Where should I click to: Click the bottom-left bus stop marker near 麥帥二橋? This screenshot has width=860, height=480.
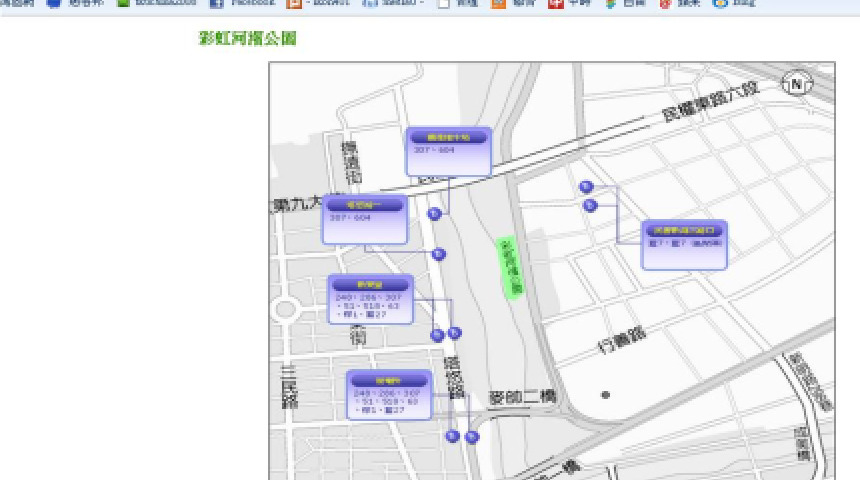(452, 436)
